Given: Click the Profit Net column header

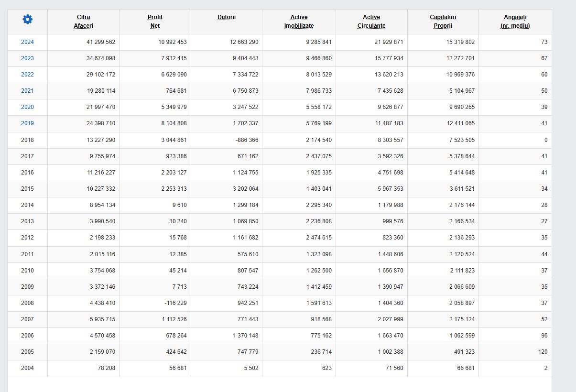Looking at the screenshot, I should 155,22.
